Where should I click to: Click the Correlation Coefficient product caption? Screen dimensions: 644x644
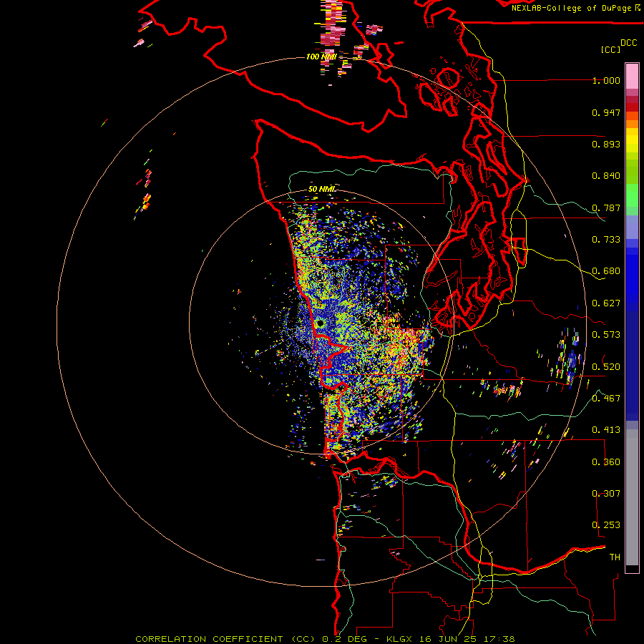[x=325, y=639]
